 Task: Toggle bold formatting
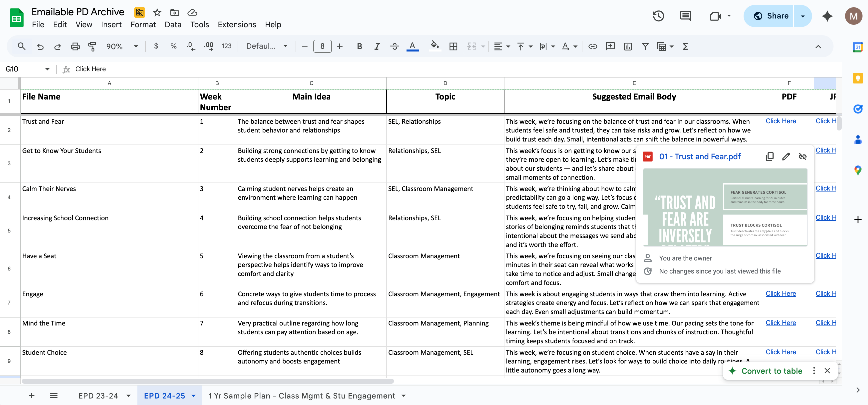(359, 46)
